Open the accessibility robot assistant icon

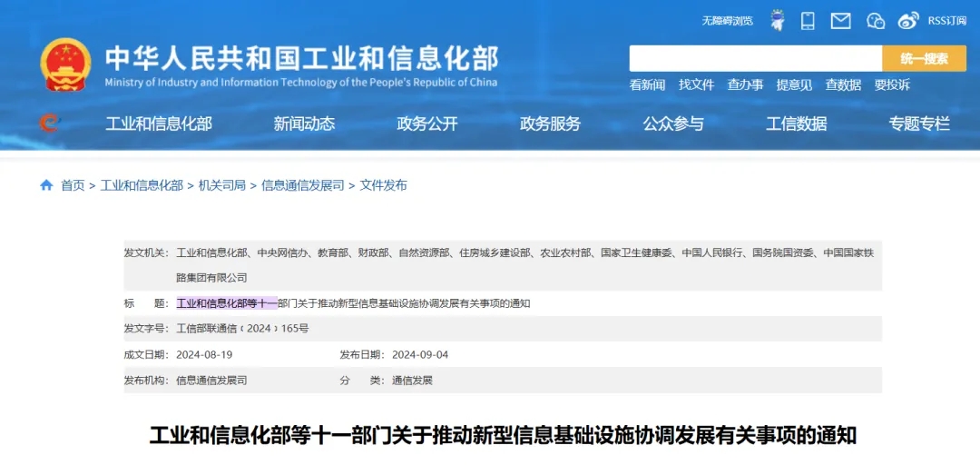pyautogui.click(x=778, y=21)
